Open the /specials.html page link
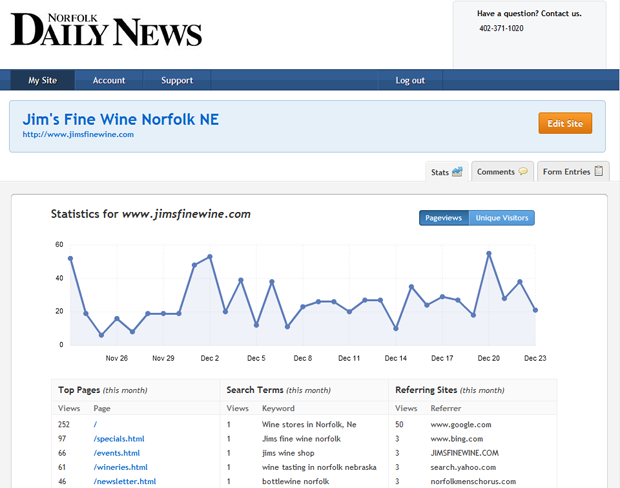 click(119, 439)
